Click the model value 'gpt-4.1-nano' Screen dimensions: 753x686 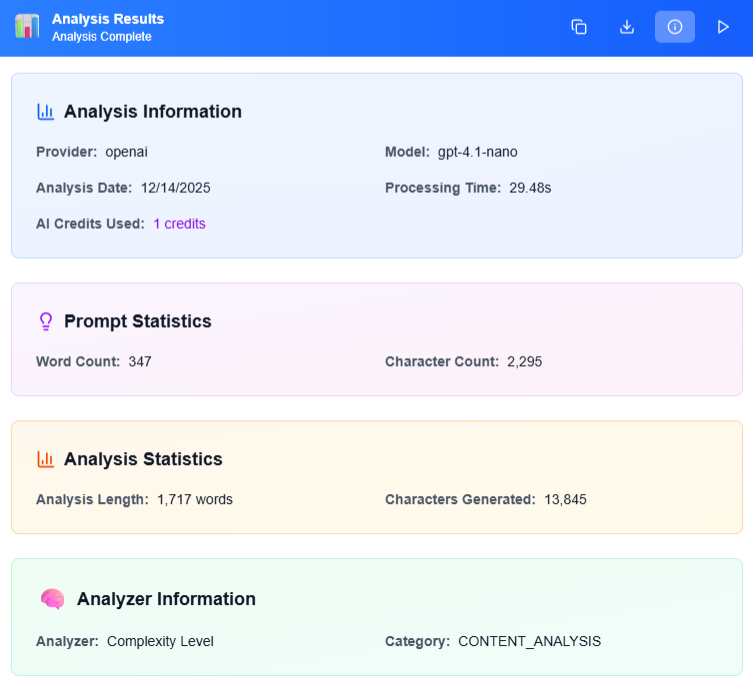pyautogui.click(x=477, y=152)
